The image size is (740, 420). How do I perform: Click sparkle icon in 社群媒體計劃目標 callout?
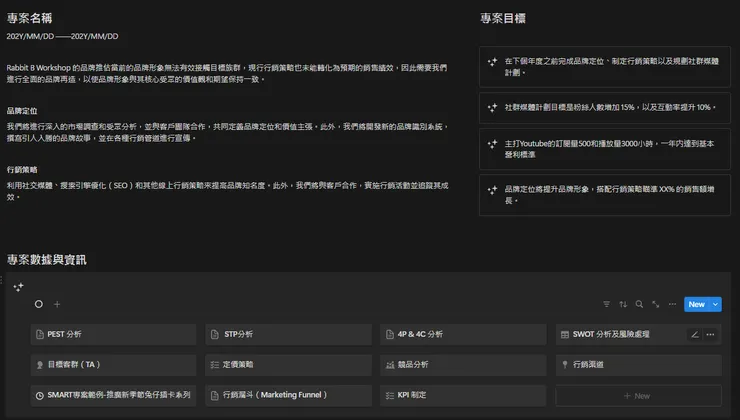click(492, 108)
